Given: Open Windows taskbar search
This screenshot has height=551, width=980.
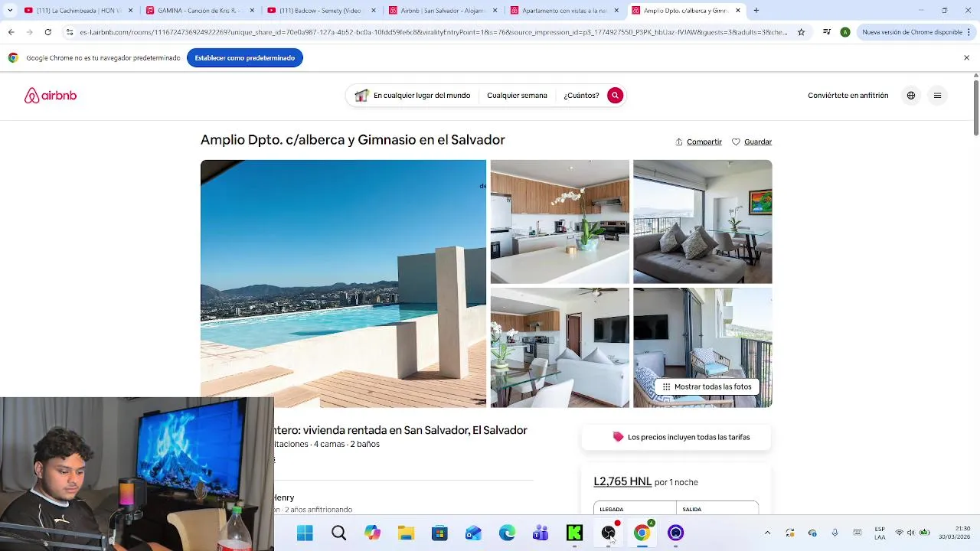Looking at the screenshot, I should (338, 533).
